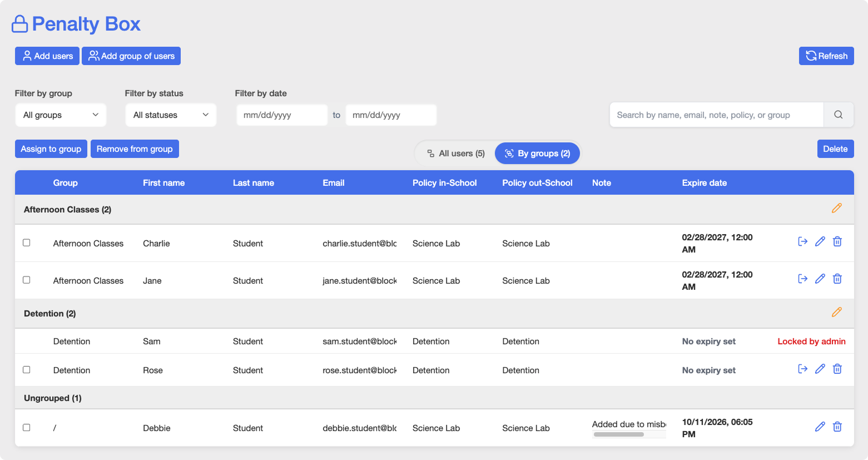The width and height of the screenshot is (868, 460).
Task: Click Charlie's expire date 02/28/2027
Action: (717, 244)
